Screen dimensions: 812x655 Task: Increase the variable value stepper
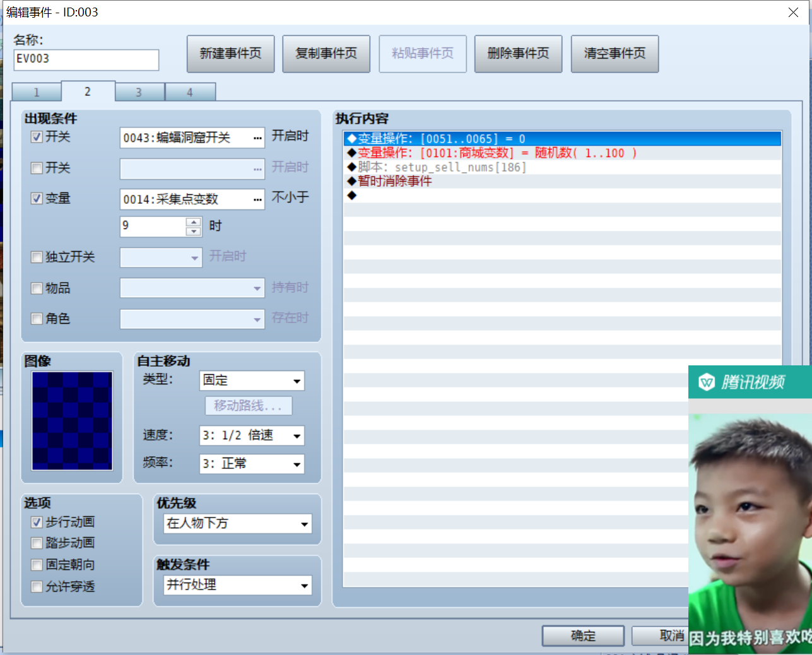pos(194,222)
